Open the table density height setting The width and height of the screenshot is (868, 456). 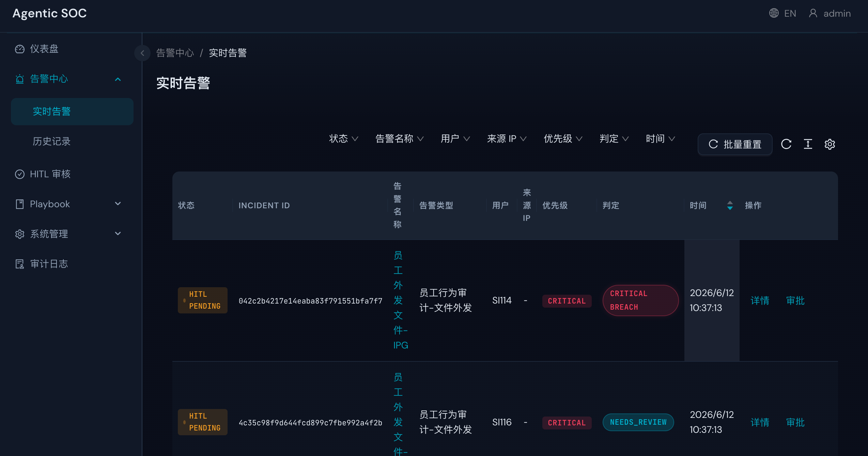808,144
